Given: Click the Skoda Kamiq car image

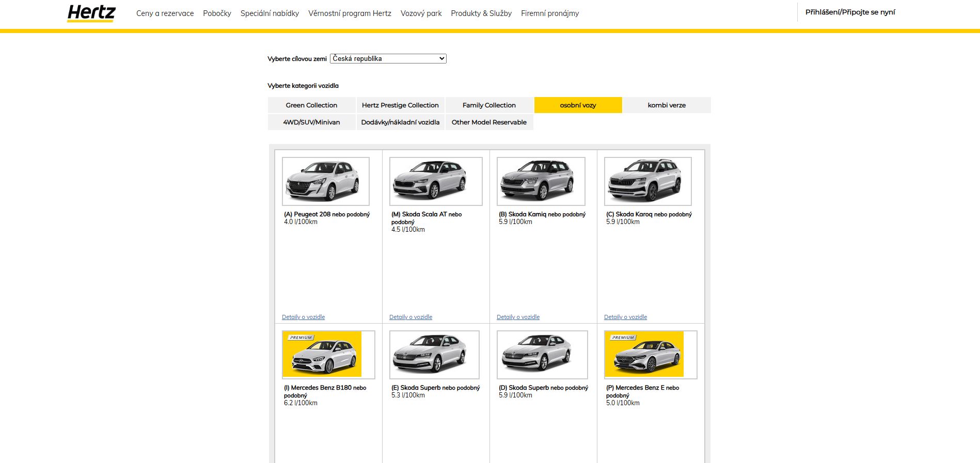Looking at the screenshot, I should click(541, 181).
